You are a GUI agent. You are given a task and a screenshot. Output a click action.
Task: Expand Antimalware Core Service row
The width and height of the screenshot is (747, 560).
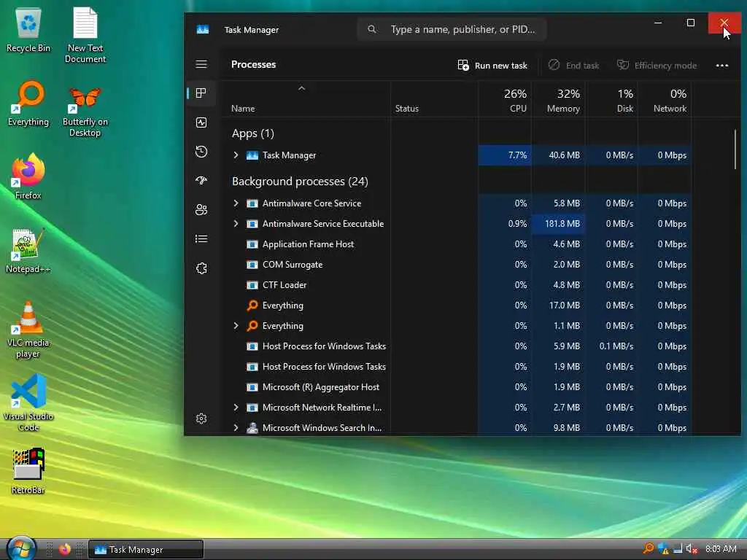pyautogui.click(x=236, y=203)
